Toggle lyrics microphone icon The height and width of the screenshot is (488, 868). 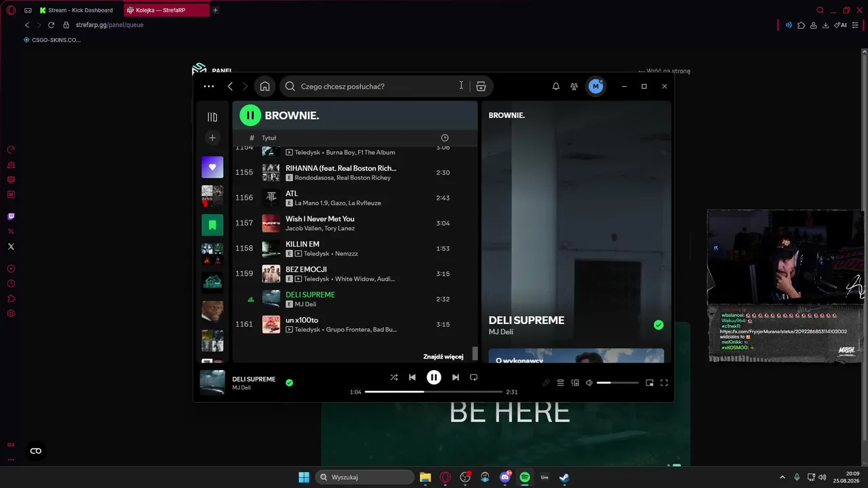pyautogui.click(x=546, y=383)
